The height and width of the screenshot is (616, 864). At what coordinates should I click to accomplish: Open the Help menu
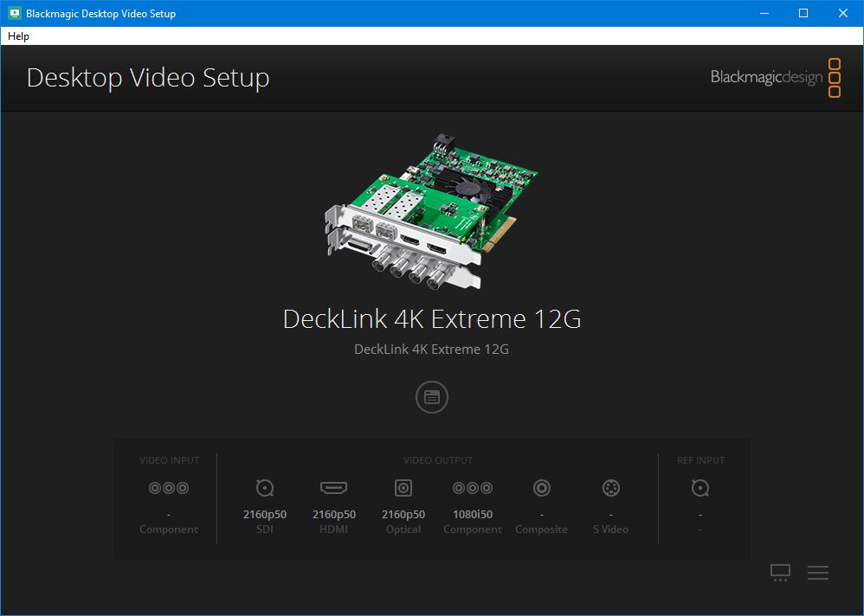click(x=18, y=36)
